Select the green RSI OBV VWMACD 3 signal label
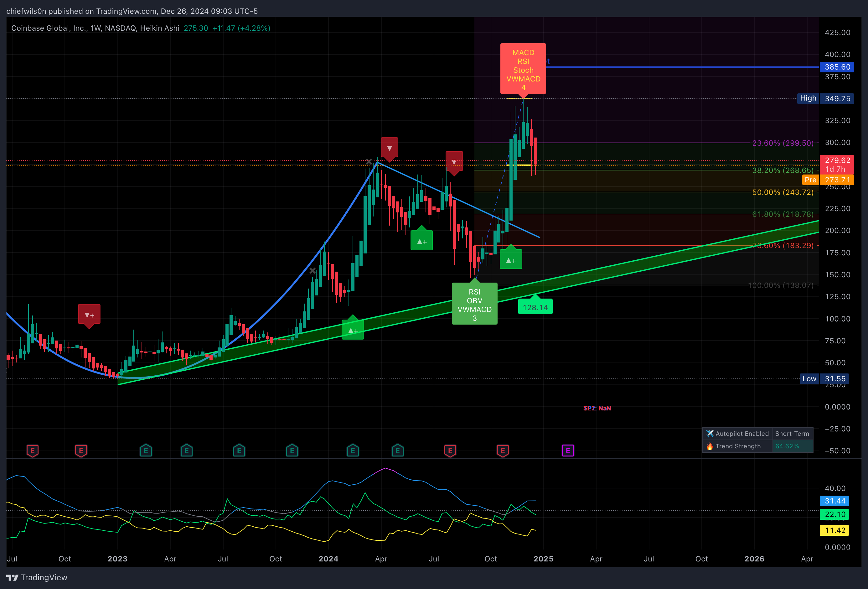 (474, 304)
